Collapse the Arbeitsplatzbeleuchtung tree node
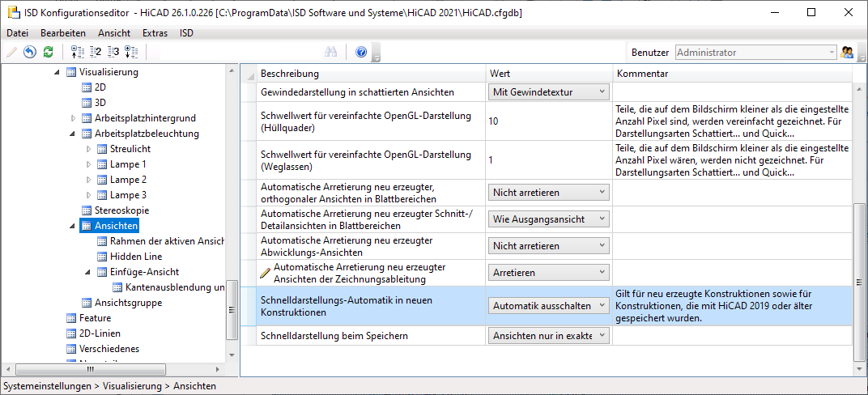 73,134
